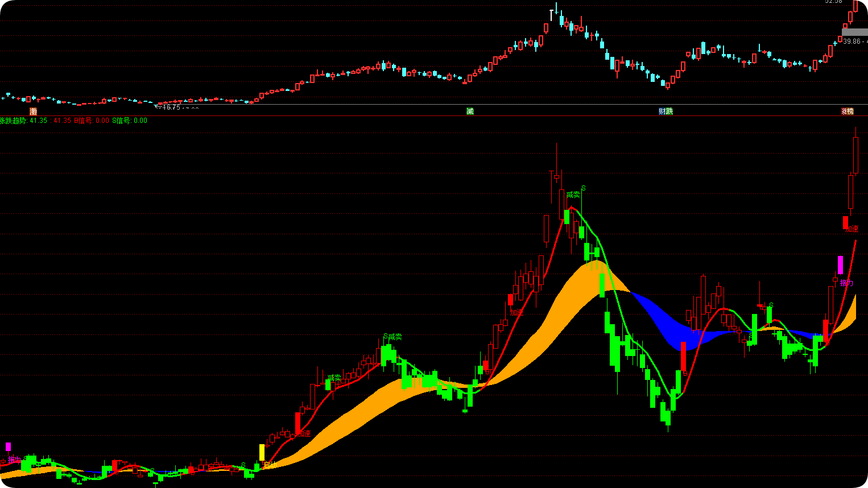
Task: Open the green 跌 marker beside 财
Action: [669, 111]
